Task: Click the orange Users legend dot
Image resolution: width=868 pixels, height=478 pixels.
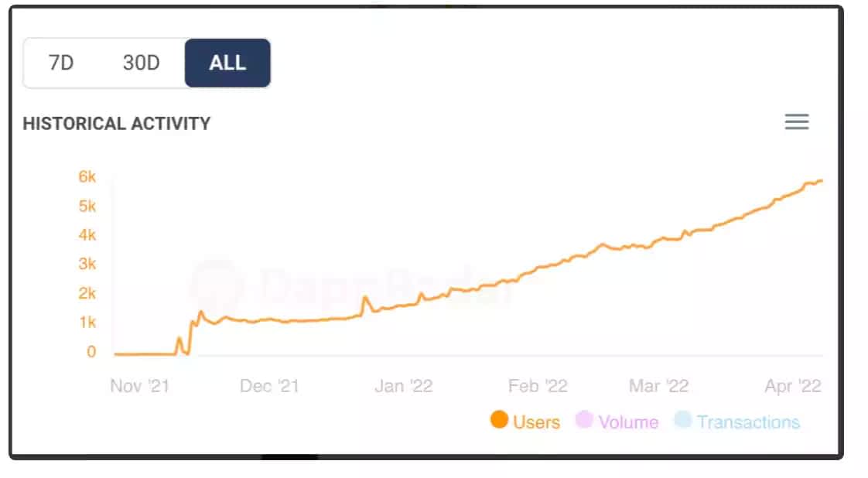Action: point(499,419)
